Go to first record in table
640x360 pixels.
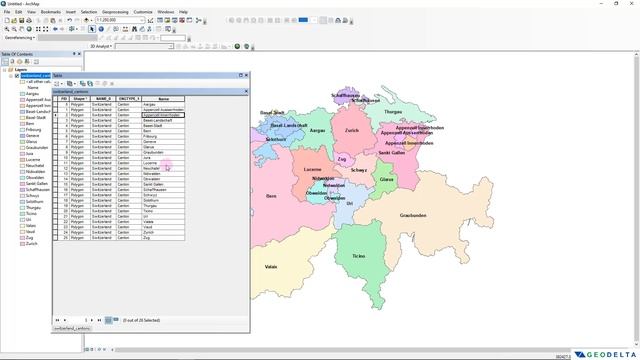pos(57,320)
